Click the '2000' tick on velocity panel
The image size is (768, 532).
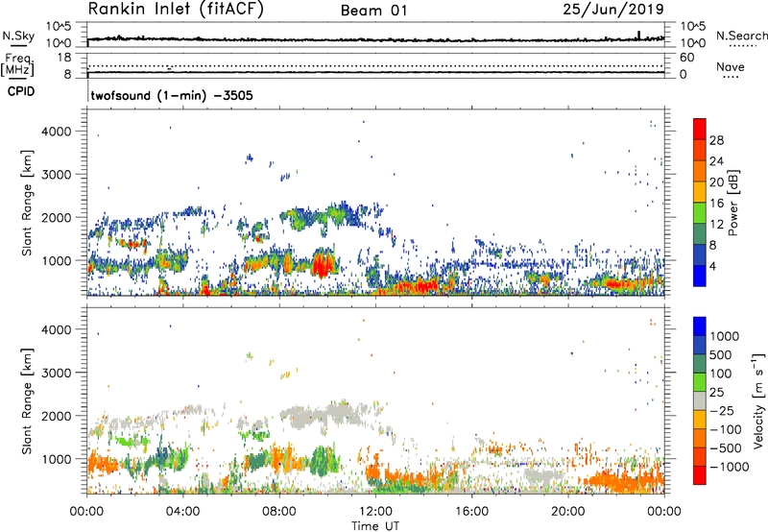tap(57, 416)
